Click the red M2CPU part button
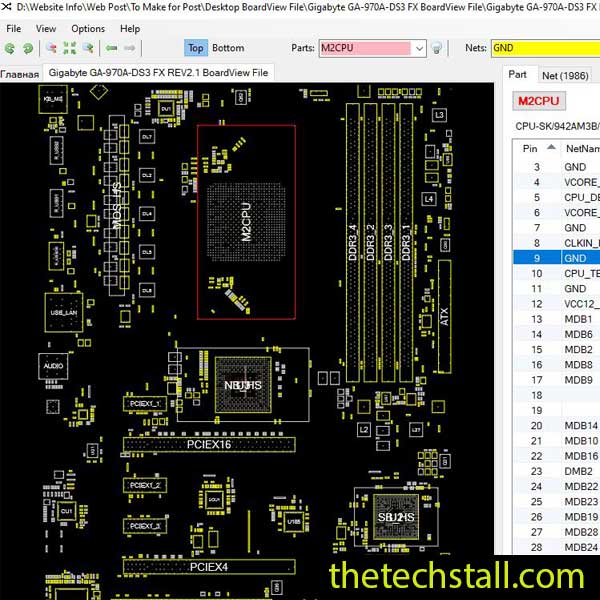The height and width of the screenshot is (600, 600). [x=539, y=101]
